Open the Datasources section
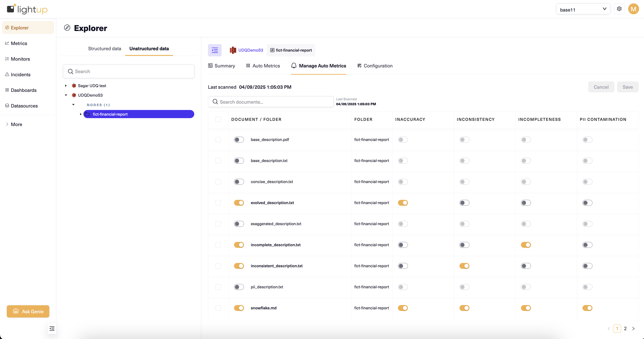Image resolution: width=644 pixels, height=339 pixels. [24, 106]
